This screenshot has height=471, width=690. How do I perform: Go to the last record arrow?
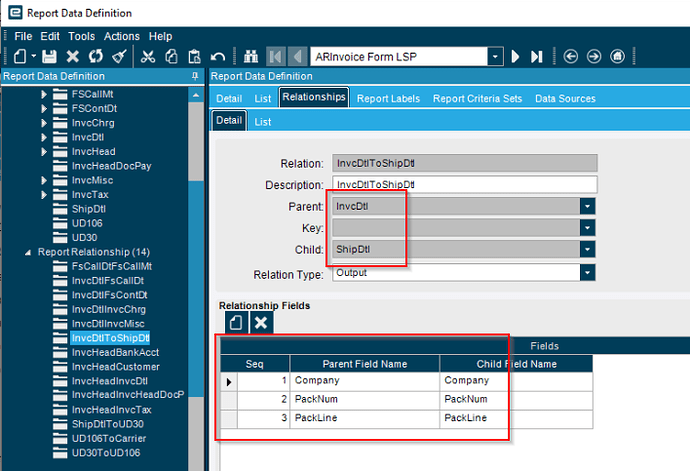click(537, 57)
